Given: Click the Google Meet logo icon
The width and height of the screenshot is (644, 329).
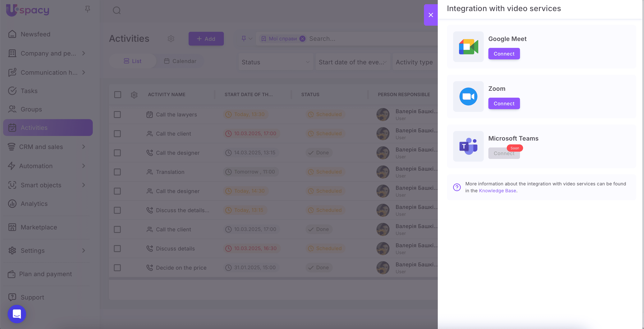Looking at the screenshot, I should click(x=468, y=47).
